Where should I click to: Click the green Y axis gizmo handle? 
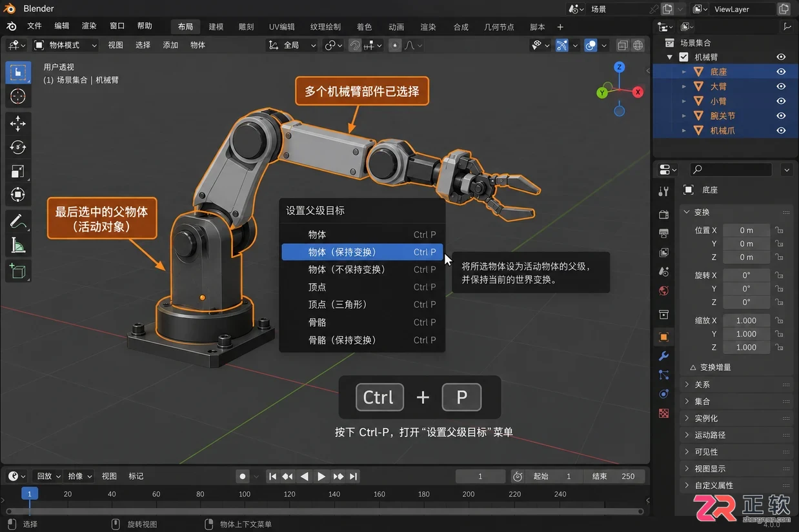(602, 93)
